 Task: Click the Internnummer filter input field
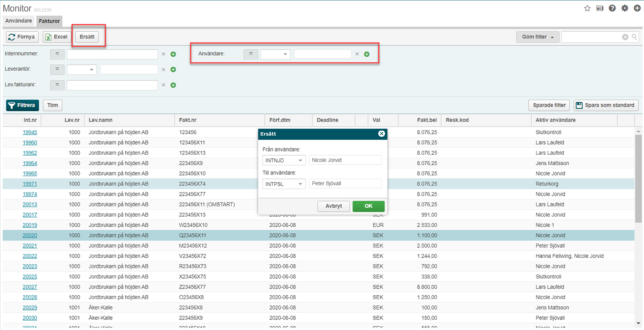coord(112,54)
